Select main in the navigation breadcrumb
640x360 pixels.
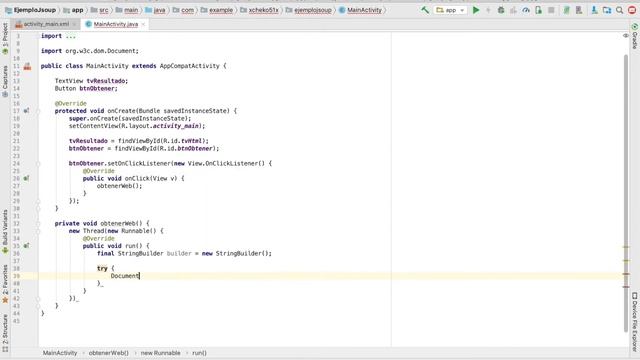click(127, 10)
